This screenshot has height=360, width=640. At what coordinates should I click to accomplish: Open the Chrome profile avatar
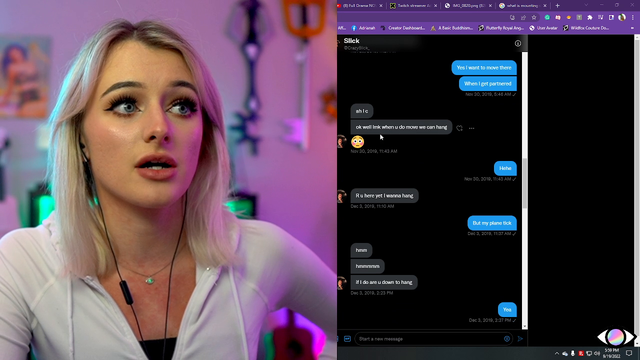pos(622,18)
